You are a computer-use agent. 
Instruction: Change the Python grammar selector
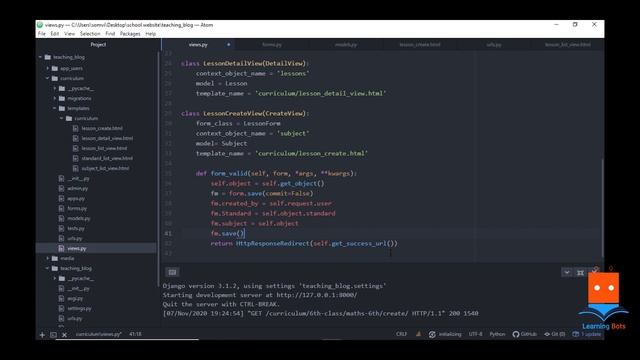click(x=497, y=334)
